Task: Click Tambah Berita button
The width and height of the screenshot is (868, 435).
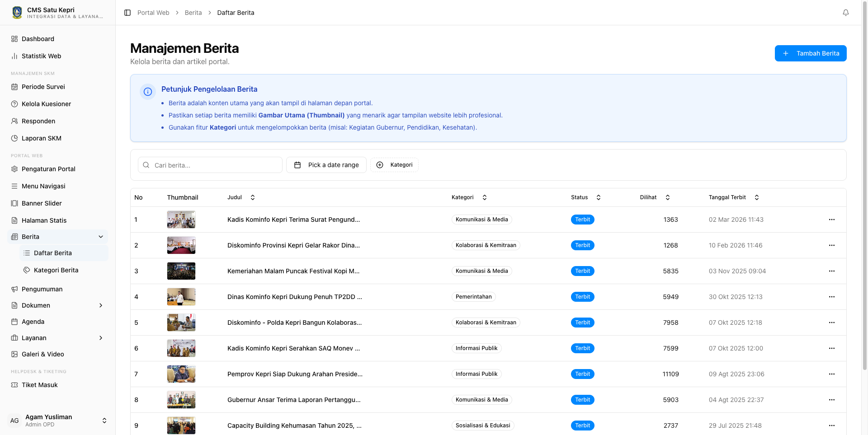Action: coord(811,53)
